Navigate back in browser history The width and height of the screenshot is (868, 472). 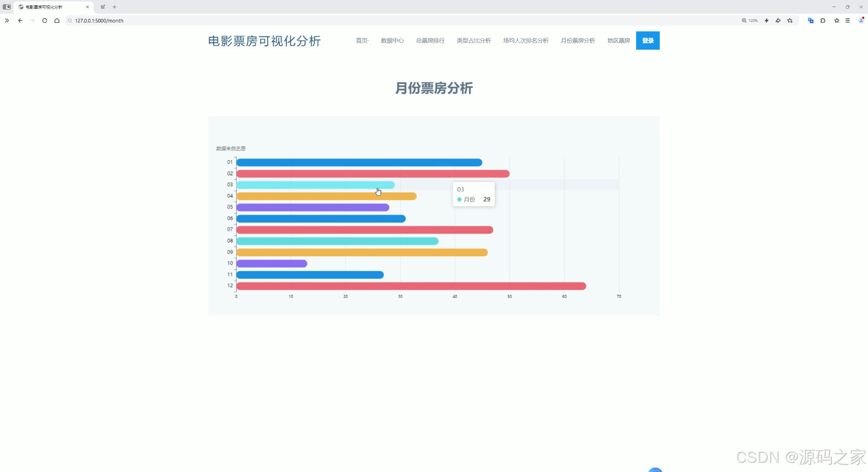point(20,21)
